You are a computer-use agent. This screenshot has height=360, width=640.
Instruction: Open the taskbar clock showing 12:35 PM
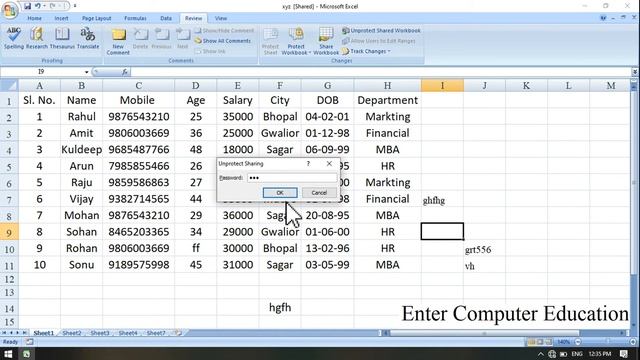pyautogui.click(x=600, y=354)
